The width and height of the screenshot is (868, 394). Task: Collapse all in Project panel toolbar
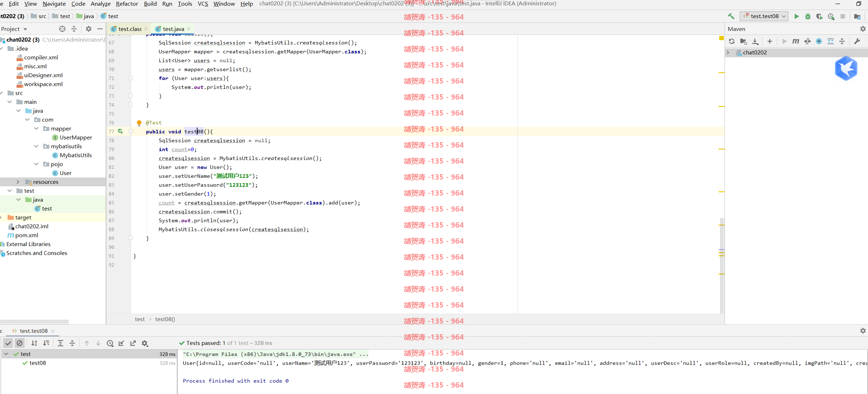point(74,29)
